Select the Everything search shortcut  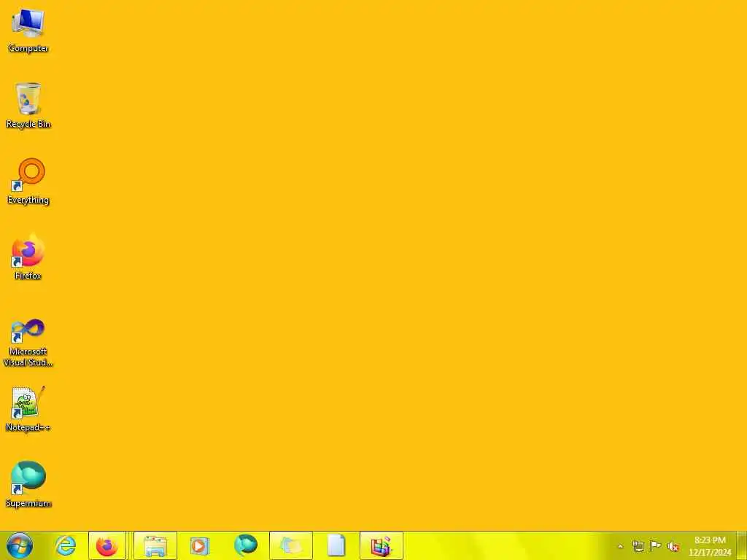click(28, 182)
